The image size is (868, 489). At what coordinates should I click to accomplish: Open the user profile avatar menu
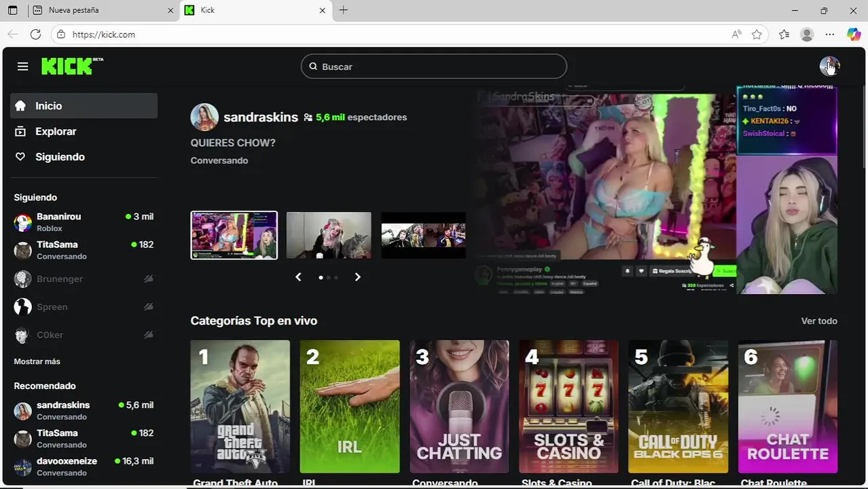click(829, 66)
